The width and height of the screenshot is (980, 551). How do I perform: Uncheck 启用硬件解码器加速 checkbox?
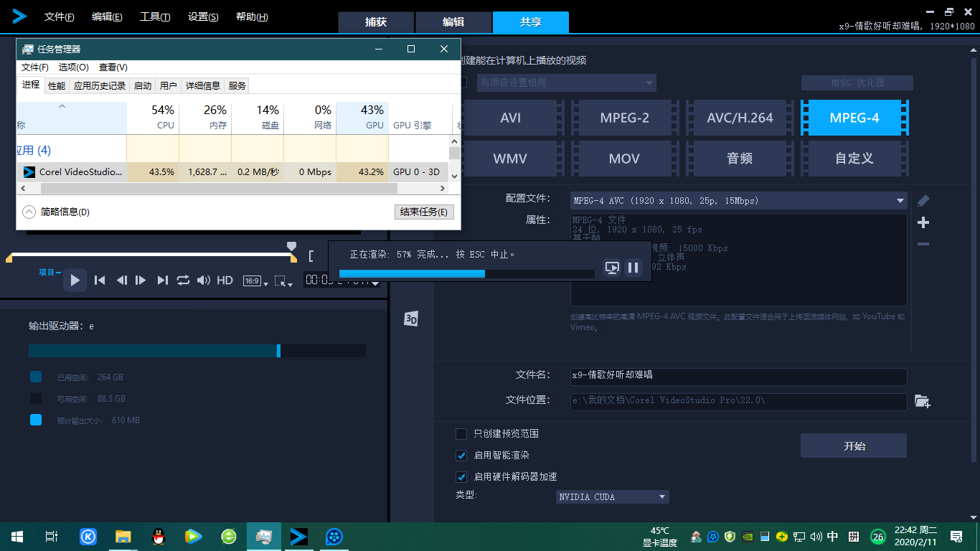click(x=461, y=477)
